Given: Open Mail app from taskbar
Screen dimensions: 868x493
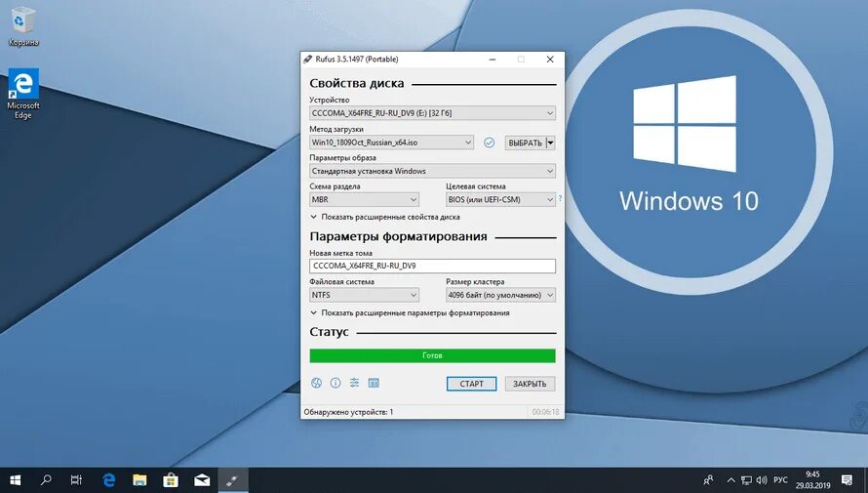Looking at the screenshot, I should [202, 479].
